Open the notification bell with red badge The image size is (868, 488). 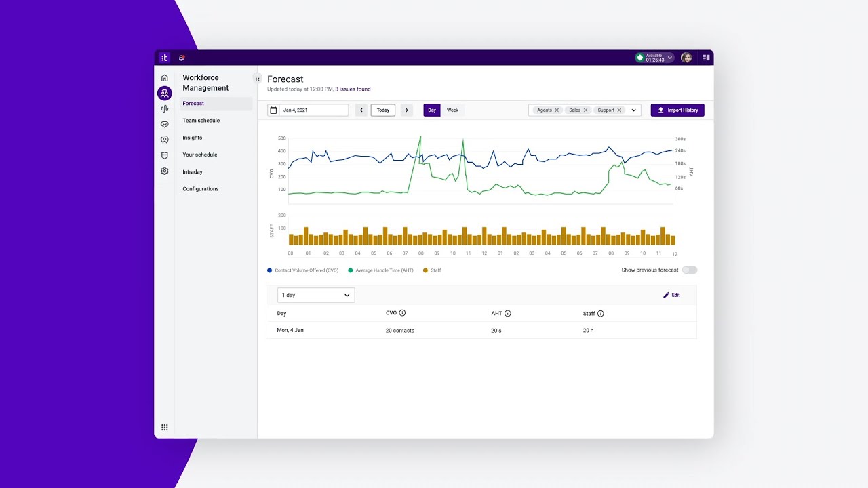point(182,58)
